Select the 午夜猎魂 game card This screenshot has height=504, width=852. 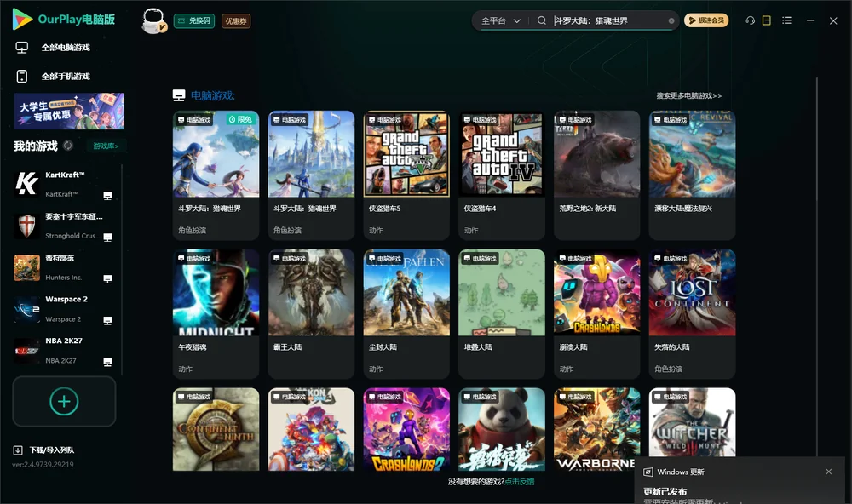pyautogui.click(x=216, y=313)
